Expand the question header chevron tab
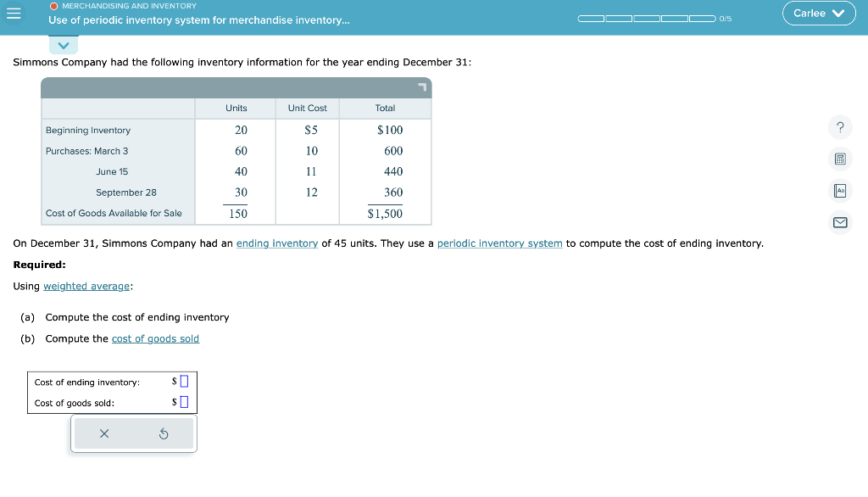 pos(64,45)
